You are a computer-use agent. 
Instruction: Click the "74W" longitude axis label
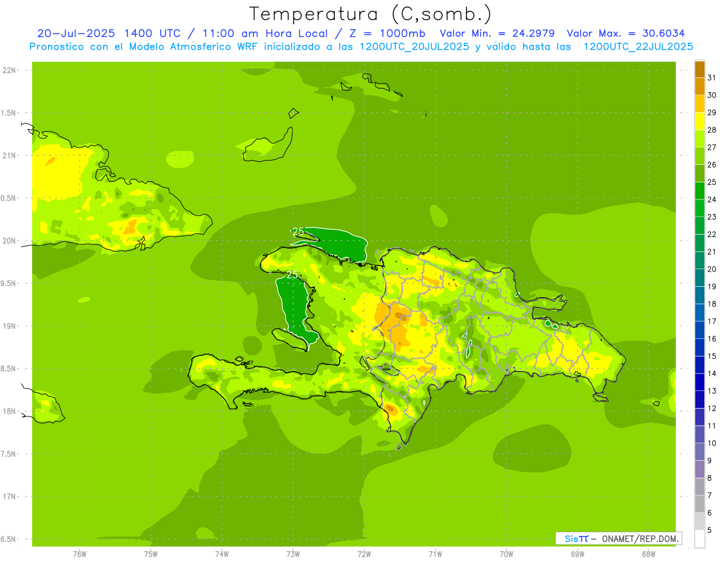click(x=222, y=554)
